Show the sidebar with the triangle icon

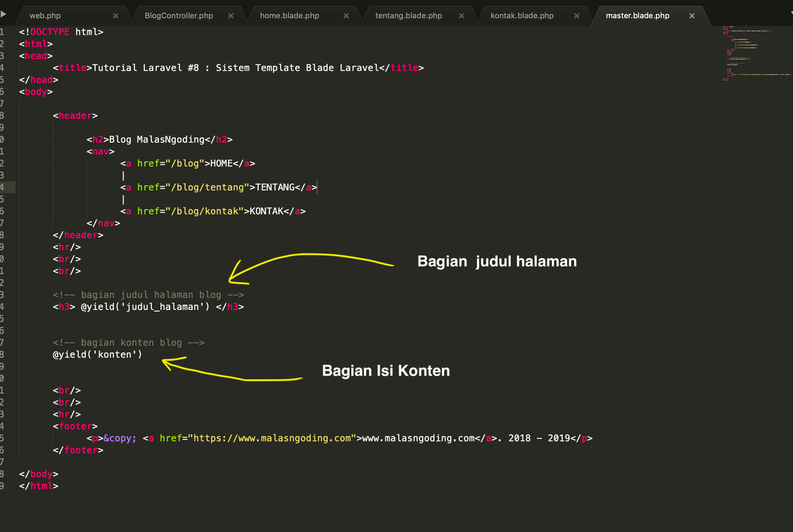[4, 14]
